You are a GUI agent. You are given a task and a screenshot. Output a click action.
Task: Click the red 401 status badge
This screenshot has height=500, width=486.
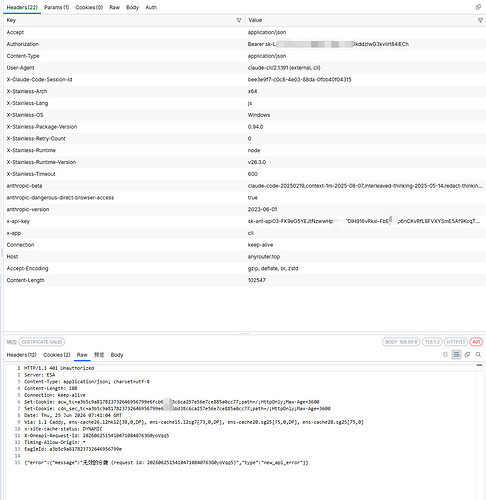click(x=476, y=342)
